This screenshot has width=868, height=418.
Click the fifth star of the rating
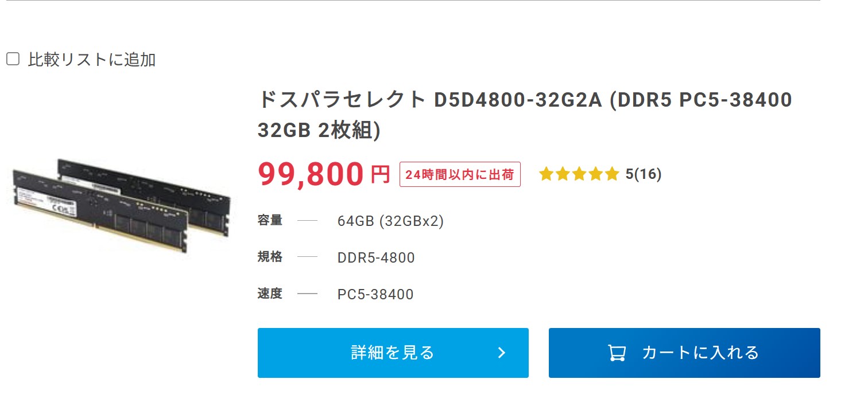(613, 174)
